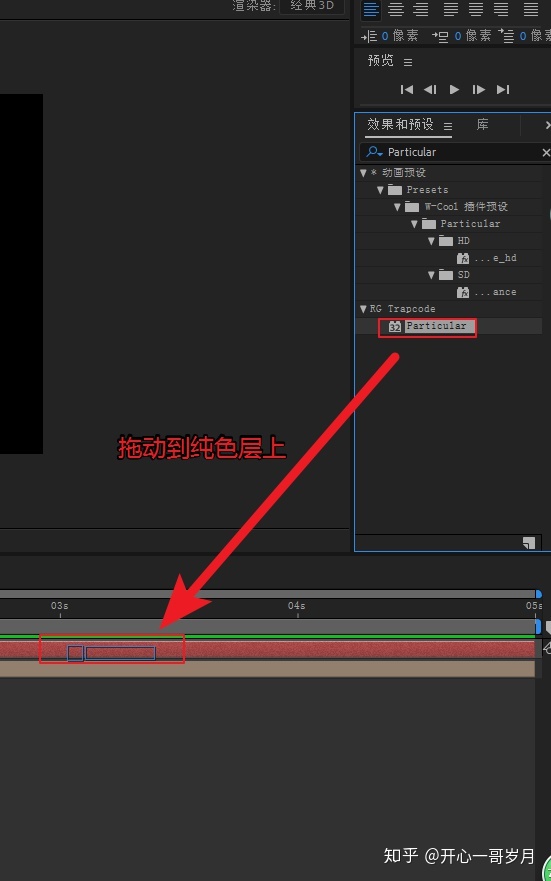Open the 预览 panel menu
The image size is (551, 881).
pos(408,62)
